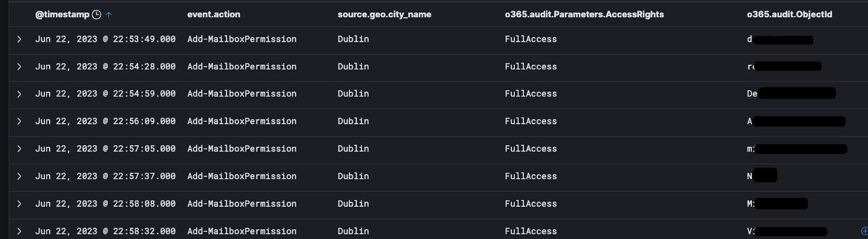The width and height of the screenshot is (868, 239).
Task: Expand the 22:54:59 log row
Action: 20,94
